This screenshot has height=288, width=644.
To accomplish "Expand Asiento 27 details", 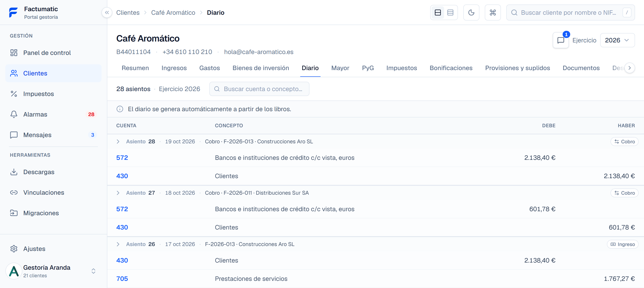I will [118, 193].
